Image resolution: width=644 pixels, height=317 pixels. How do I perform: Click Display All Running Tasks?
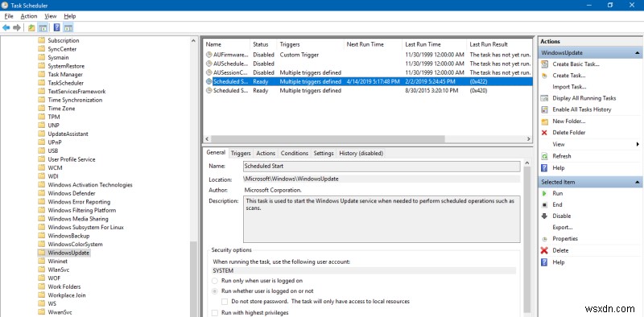click(584, 98)
